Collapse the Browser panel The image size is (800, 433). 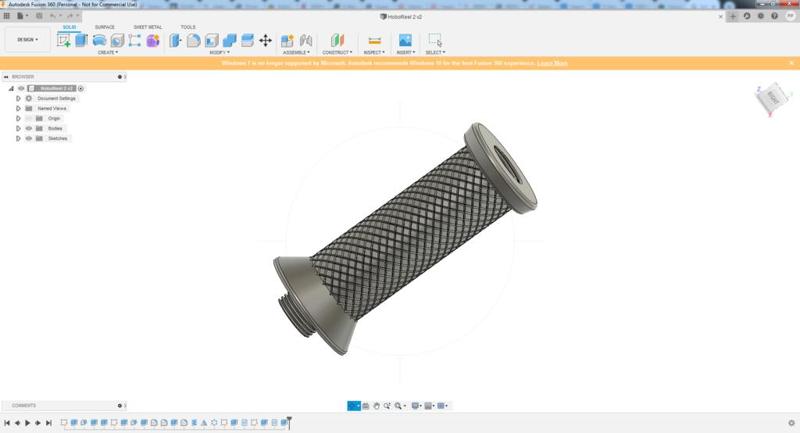(x=6, y=77)
